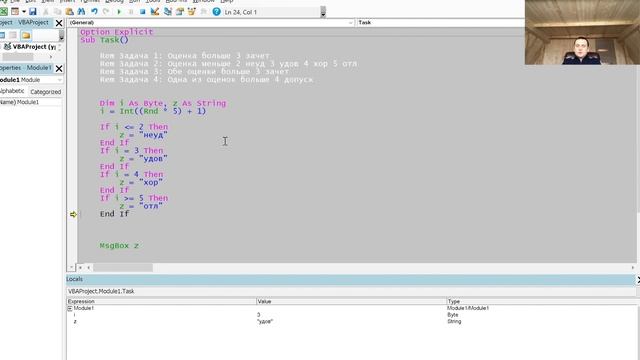This screenshot has height=360, width=640.
Task: Close the Properties - Module1 panel
Action: coord(59,68)
